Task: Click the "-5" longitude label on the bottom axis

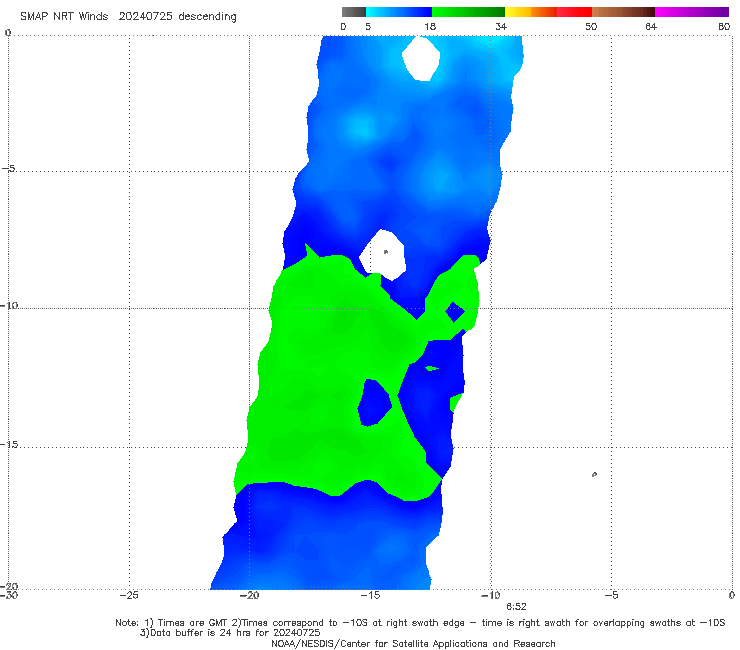Action: (x=611, y=595)
